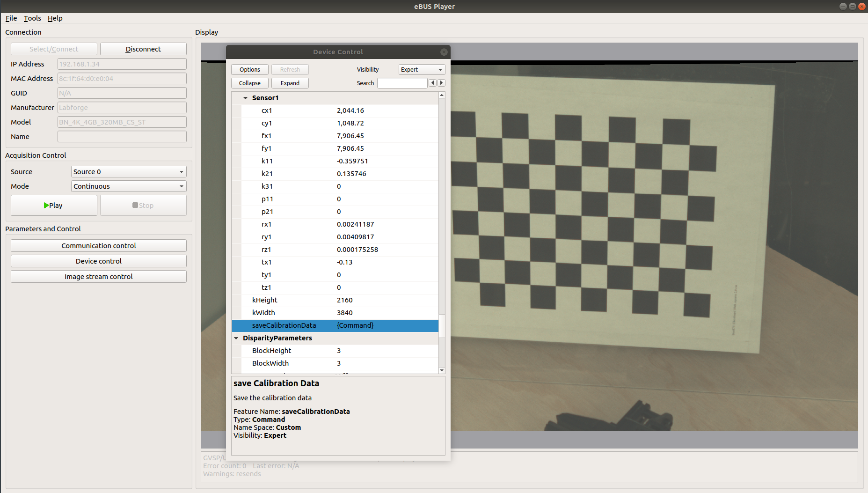The height and width of the screenshot is (493, 868).
Task: Click the Search input field
Action: (402, 83)
